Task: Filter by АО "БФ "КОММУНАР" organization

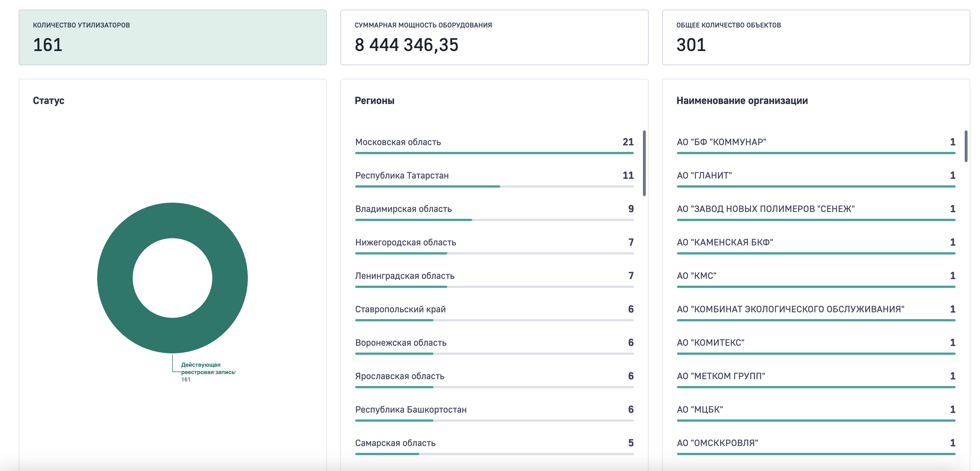Action: click(816, 145)
